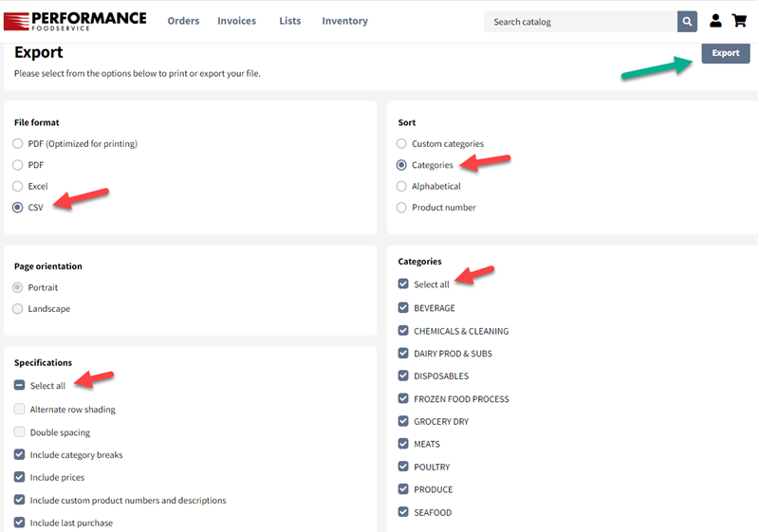Click the Search catalog input field

coord(581,21)
